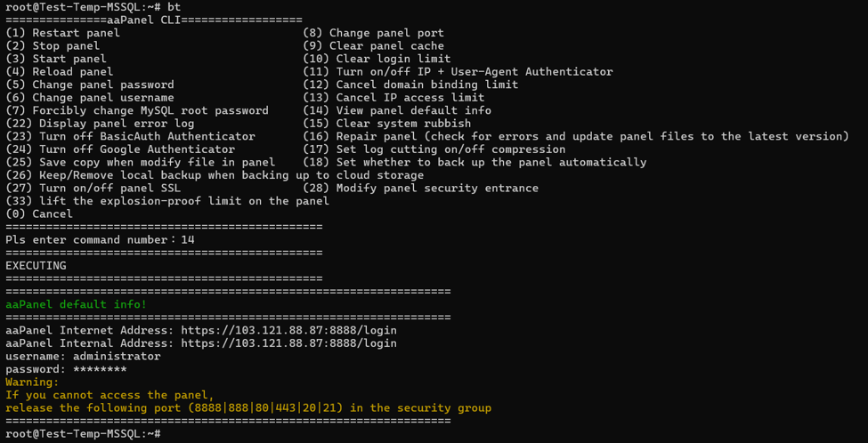Click the Restart panel menu option

pyautogui.click(x=62, y=33)
